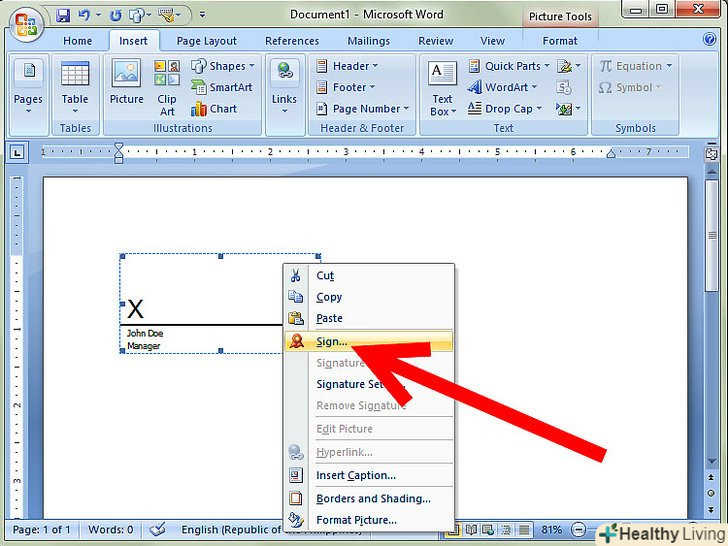Open the Header dropdown
The image size is (728, 546).
click(x=347, y=66)
